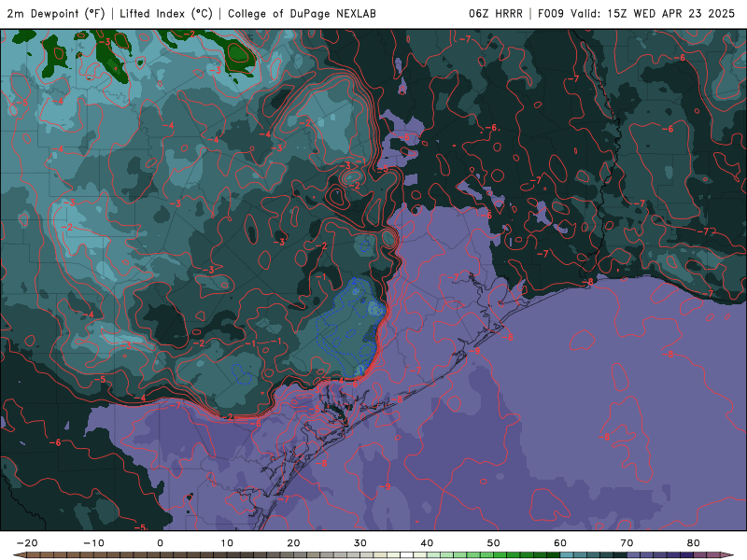Click the 30 label on the color scale

(x=360, y=543)
